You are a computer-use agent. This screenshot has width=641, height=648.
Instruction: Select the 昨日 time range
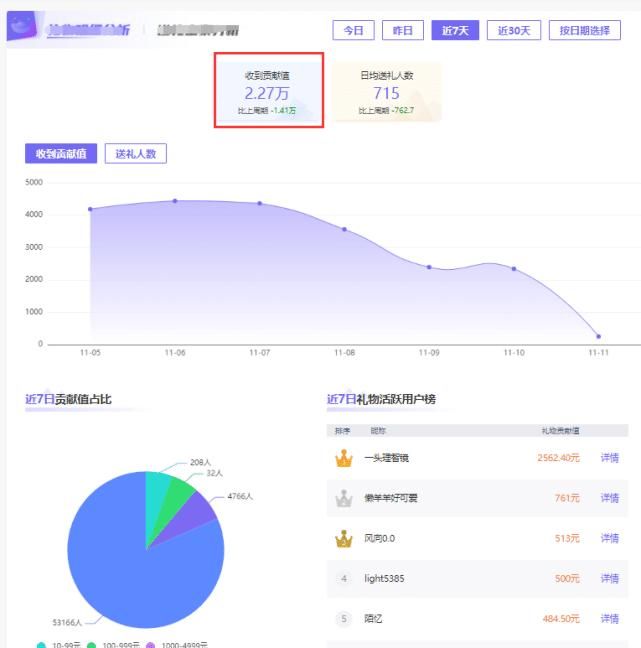coord(403,30)
